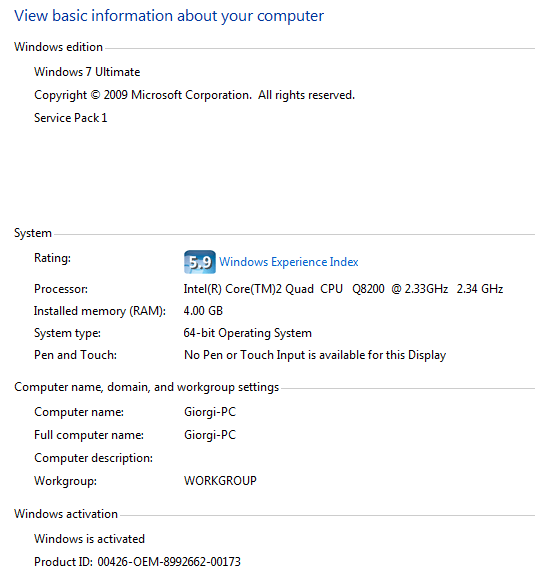Click the 'Processor:' label

click(x=61, y=289)
